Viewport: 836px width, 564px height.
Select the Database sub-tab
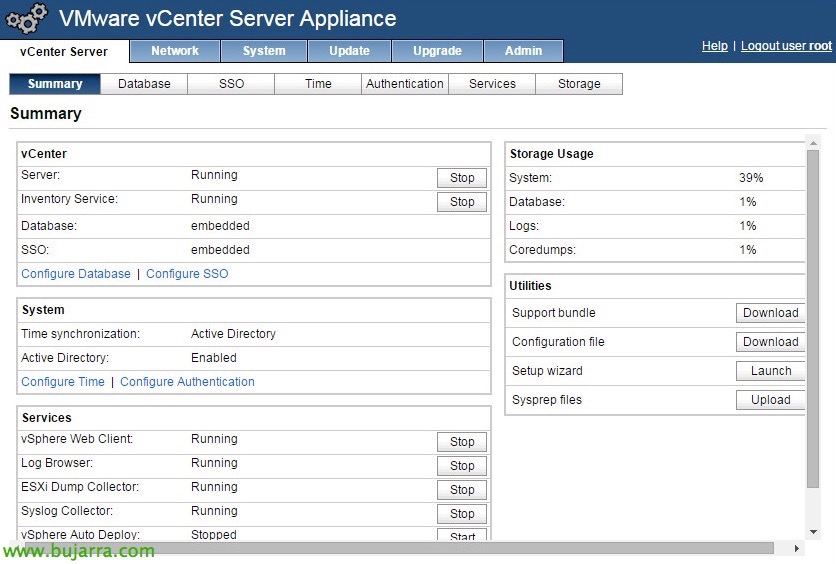coord(144,84)
